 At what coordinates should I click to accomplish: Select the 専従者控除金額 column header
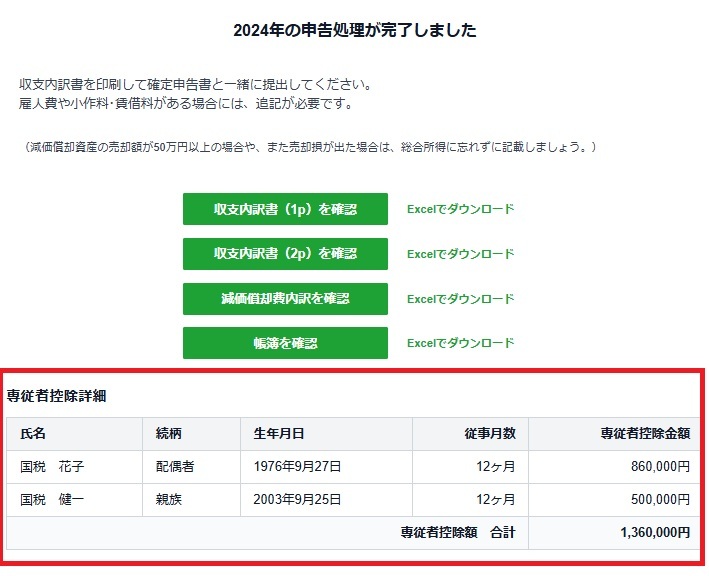tap(645, 434)
